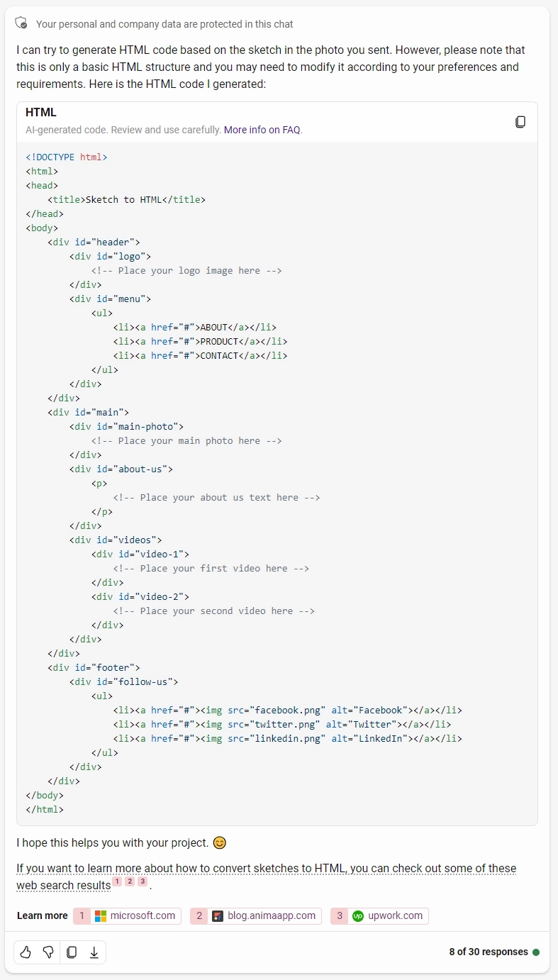Click the data protected notice text
Viewport: 558px width, 980px height.
click(x=164, y=24)
